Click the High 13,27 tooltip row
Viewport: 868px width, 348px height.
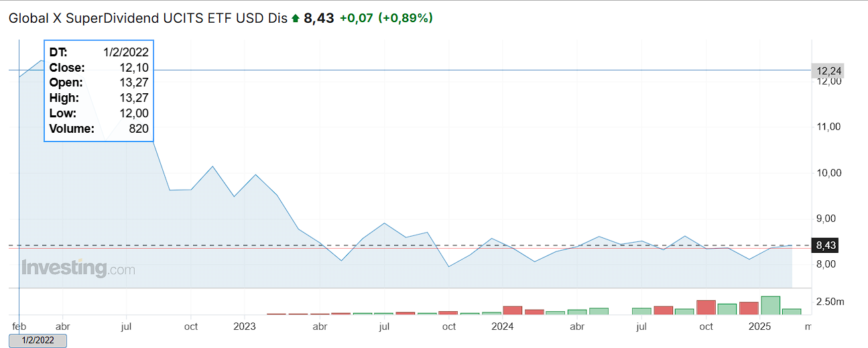(99, 98)
